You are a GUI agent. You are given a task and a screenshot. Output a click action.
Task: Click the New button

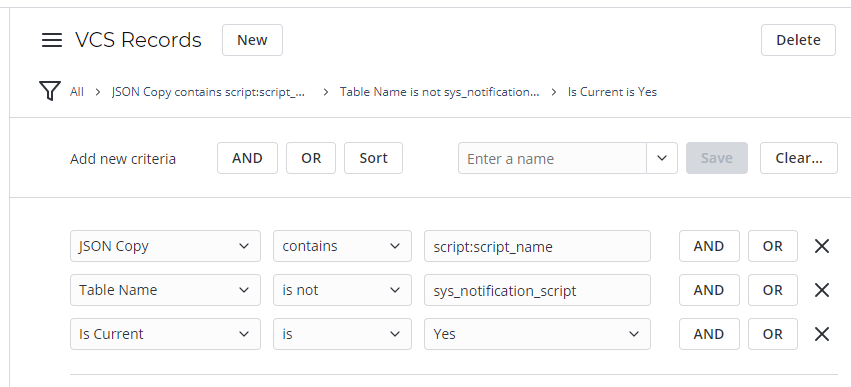pyautogui.click(x=252, y=40)
